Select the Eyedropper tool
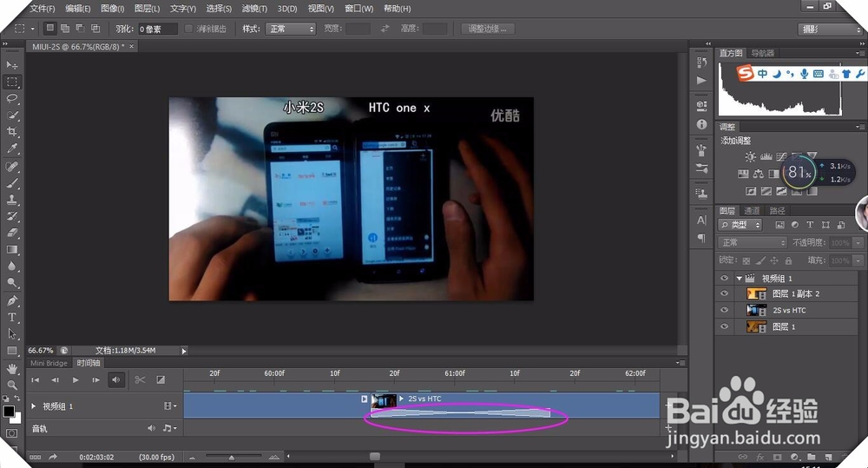Viewport: 868px width, 468px height. click(11, 148)
